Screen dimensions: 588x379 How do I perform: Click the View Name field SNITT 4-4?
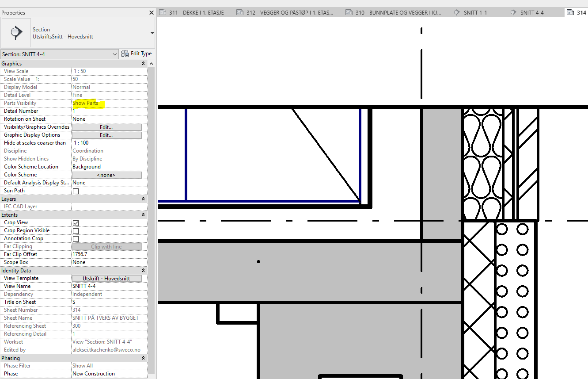pyautogui.click(x=106, y=286)
